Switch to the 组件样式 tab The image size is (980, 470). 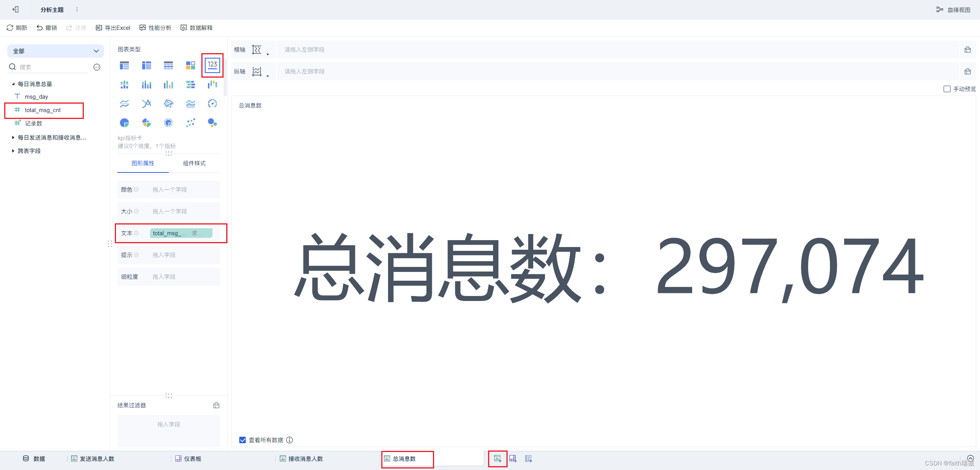pyautogui.click(x=194, y=163)
